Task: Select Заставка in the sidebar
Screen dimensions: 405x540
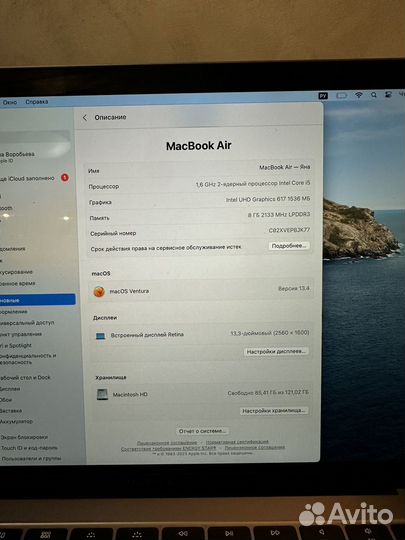Action: coord(11,411)
